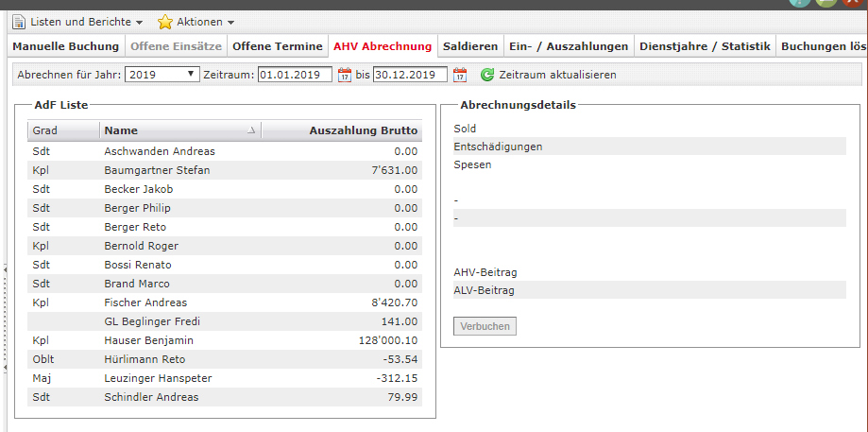Click the green refresh icon

coord(487,75)
